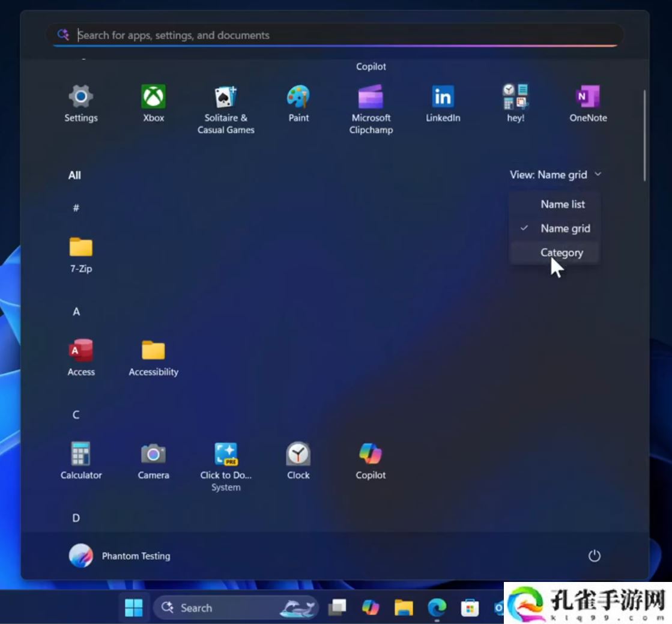The width and height of the screenshot is (672, 624).
Task: Open the Clock app
Action: point(298,461)
